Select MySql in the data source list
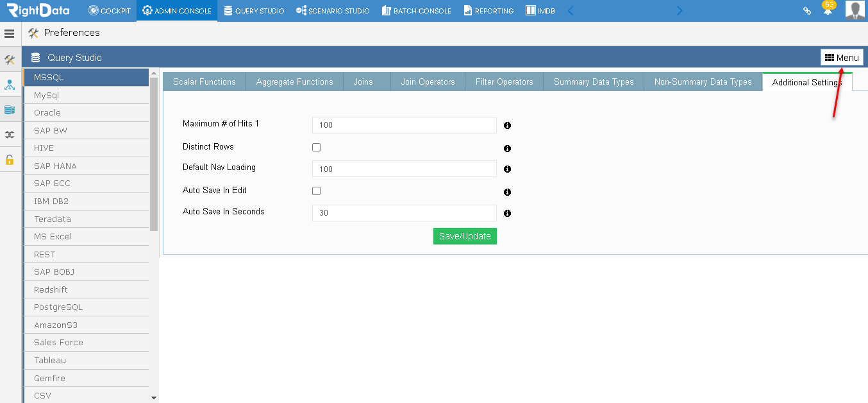Image resolution: width=868 pixels, height=403 pixels. (x=86, y=95)
